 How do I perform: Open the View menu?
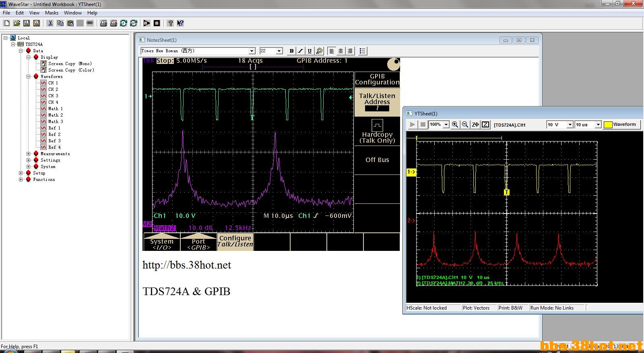click(35, 13)
